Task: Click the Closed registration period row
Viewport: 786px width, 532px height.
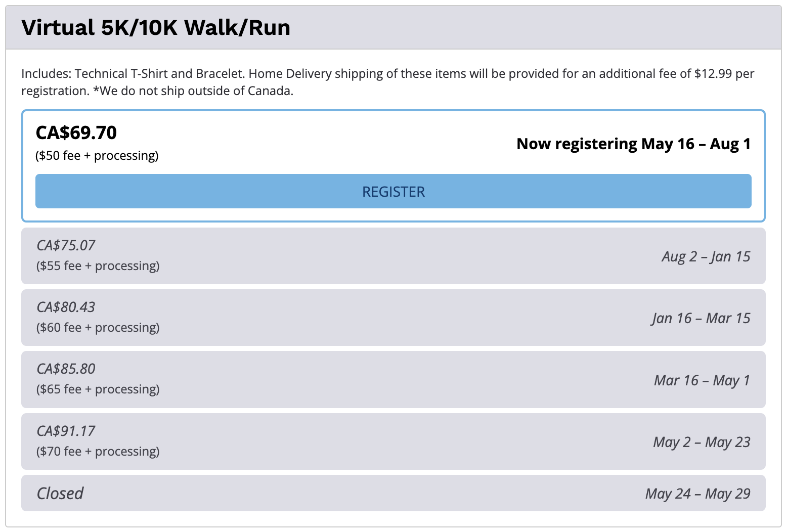Action: pos(393,493)
